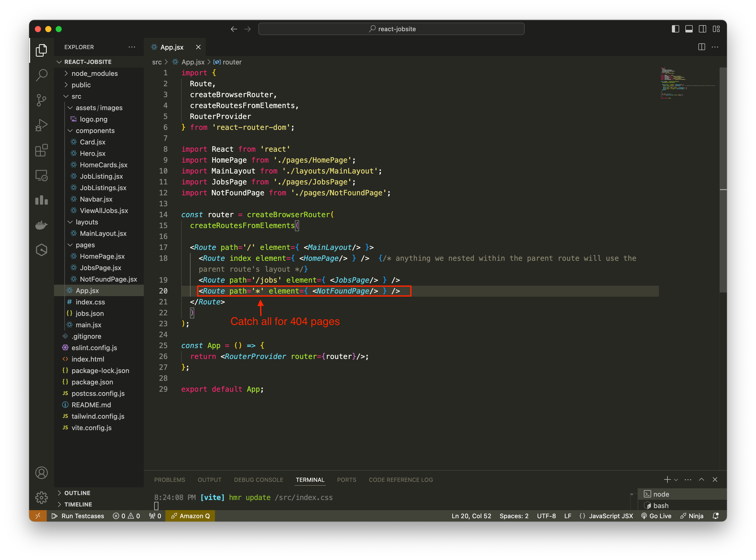Expand the public folder
This screenshot has width=756, height=560.
[99, 85]
